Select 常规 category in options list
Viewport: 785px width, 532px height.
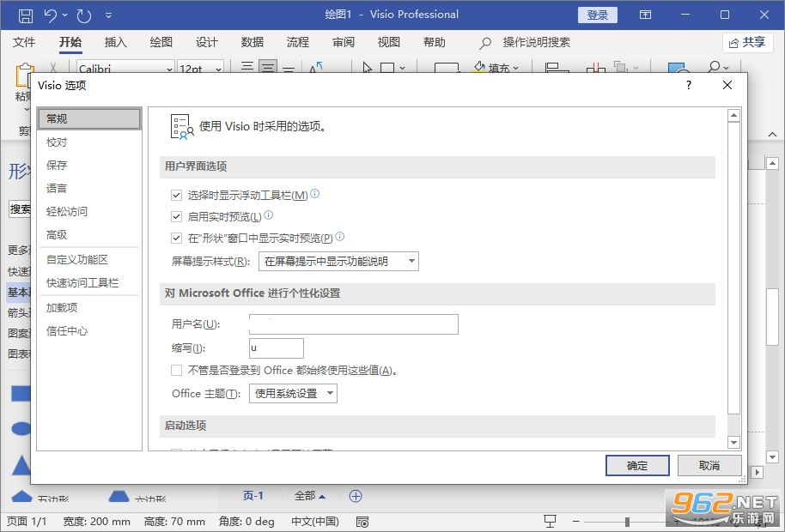tap(89, 119)
